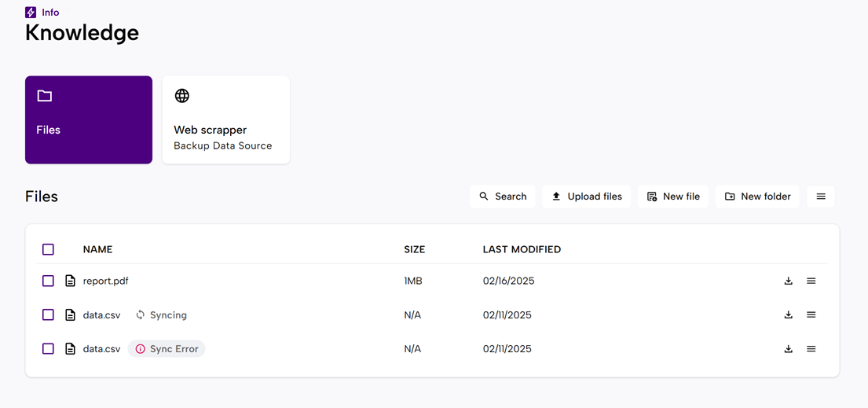Open the hamburger menu beside New folder

coord(821,197)
